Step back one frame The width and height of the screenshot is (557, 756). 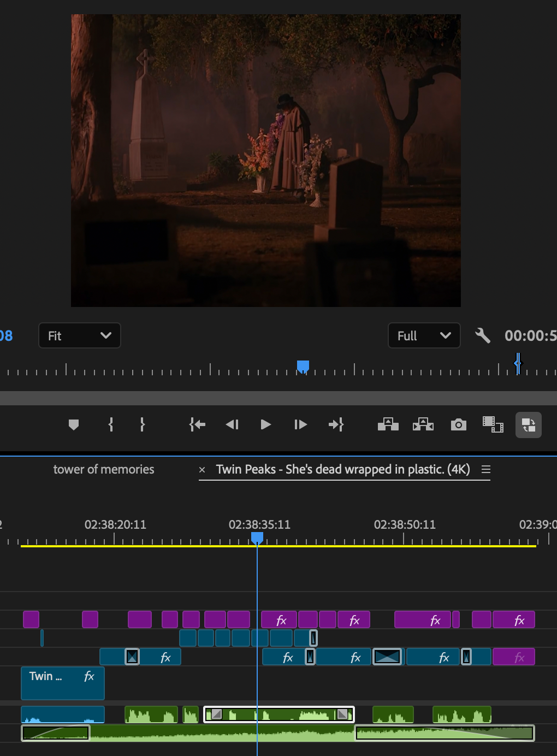pyautogui.click(x=232, y=424)
